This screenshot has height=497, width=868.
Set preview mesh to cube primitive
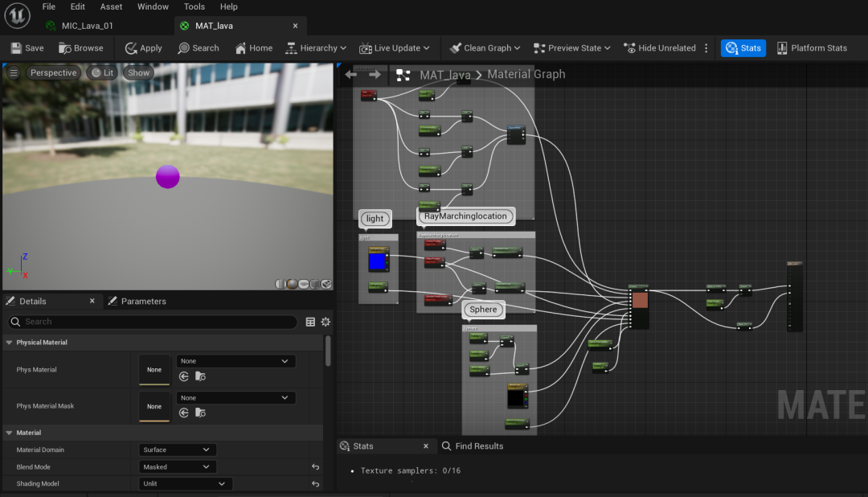(x=314, y=284)
